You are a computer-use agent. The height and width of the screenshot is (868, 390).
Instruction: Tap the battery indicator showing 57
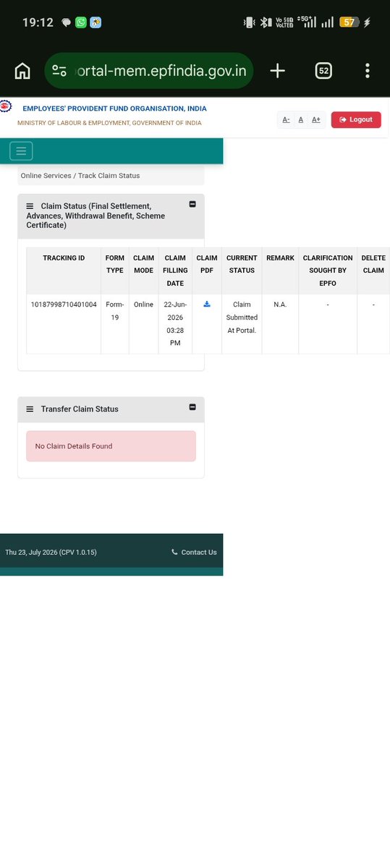tap(349, 22)
